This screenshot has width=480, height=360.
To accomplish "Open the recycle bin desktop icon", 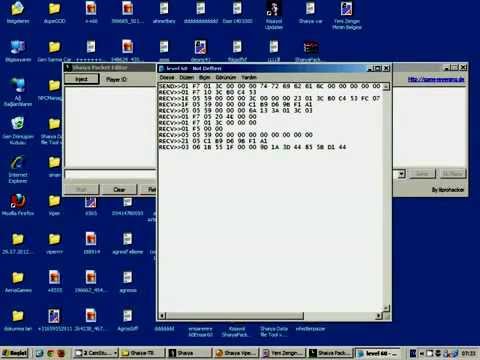I will click(18, 130).
